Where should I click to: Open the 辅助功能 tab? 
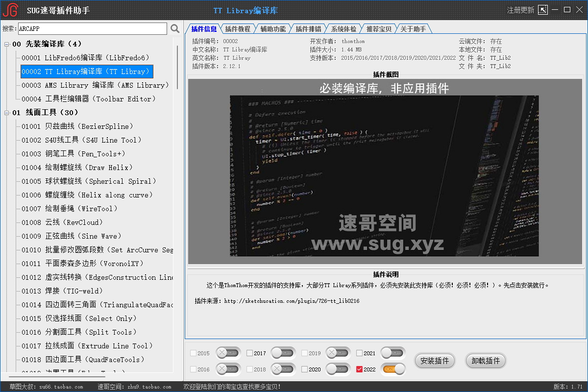[273, 29]
